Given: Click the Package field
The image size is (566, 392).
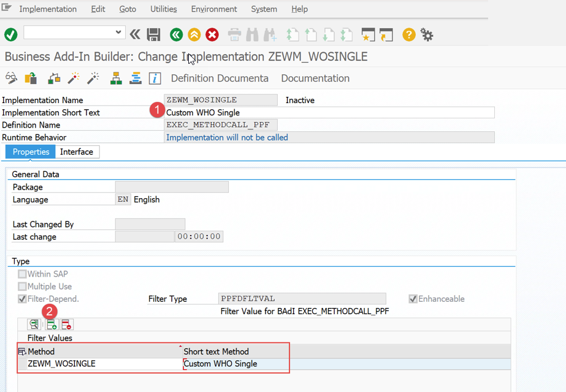Looking at the screenshot, I should click(x=172, y=187).
